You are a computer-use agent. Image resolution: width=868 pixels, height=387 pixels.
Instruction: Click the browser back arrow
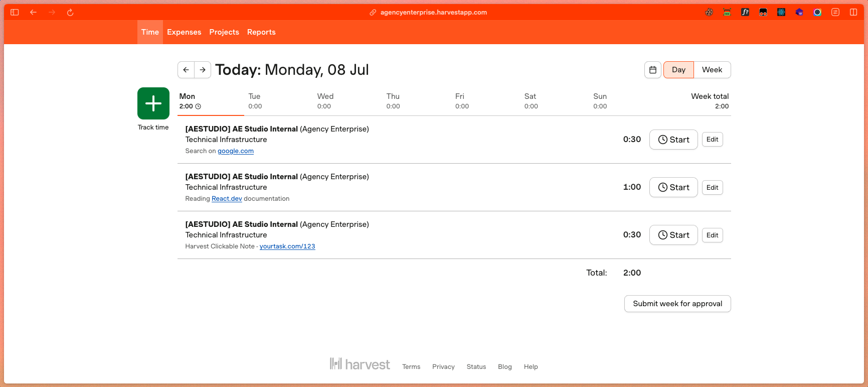[34, 13]
